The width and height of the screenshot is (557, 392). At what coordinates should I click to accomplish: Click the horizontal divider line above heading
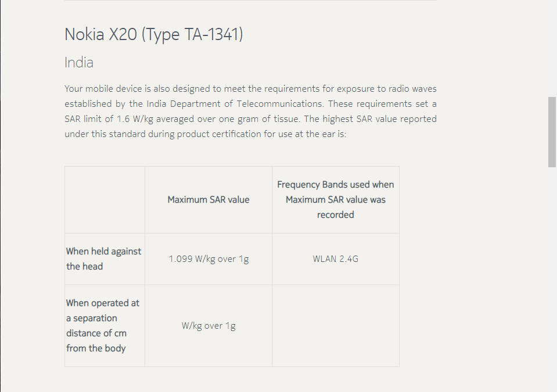tap(250, 1)
